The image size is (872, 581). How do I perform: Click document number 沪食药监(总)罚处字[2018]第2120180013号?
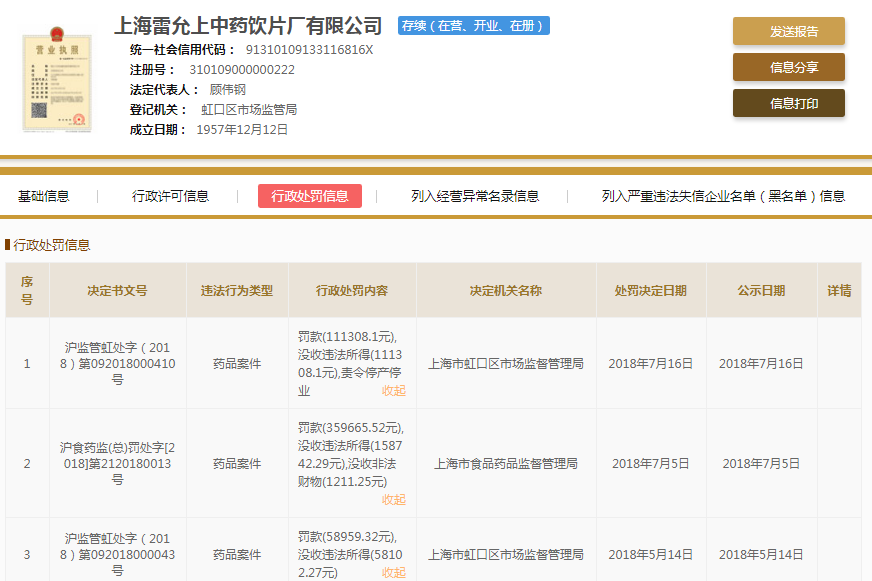pyautogui.click(x=117, y=464)
